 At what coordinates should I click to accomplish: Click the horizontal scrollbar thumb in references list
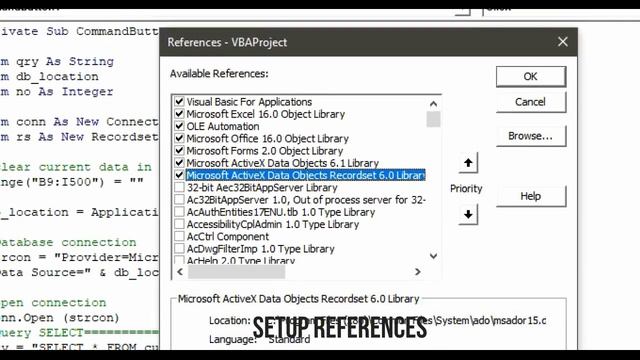tap(236, 272)
